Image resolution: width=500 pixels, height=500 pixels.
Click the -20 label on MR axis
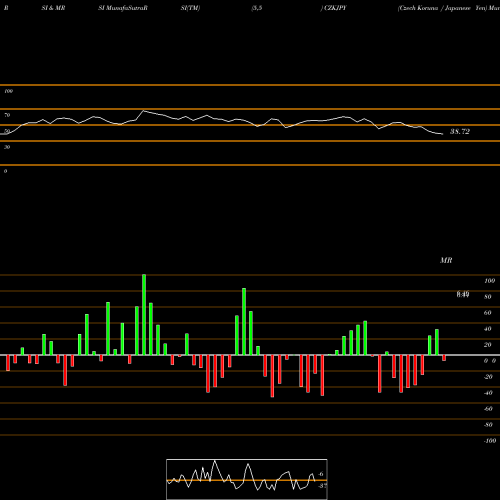click(488, 377)
